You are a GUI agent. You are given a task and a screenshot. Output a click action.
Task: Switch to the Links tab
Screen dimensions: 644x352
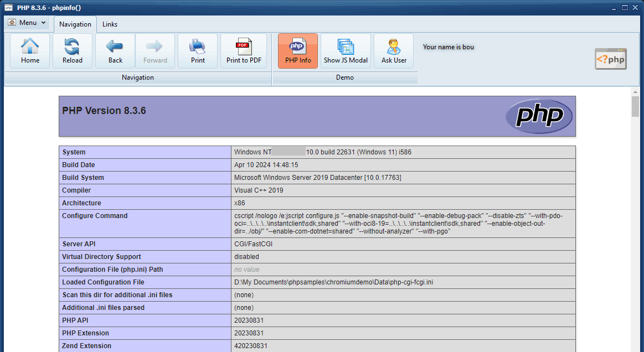tap(110, 24)
